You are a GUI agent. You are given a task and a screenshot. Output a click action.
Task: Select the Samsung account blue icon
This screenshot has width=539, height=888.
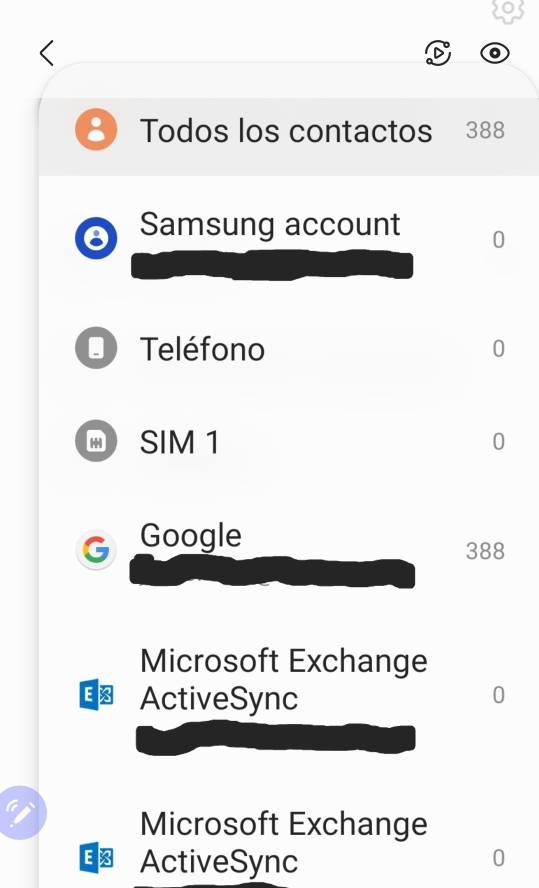tap(96, 238)
